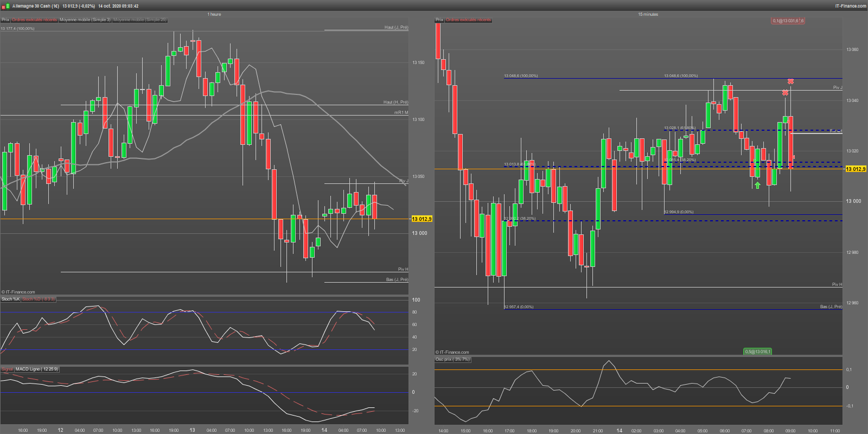Screen dimensions: 868x434
Task: Click the yellow 13 012,9 price tag on 15-minute chart
Action: click(x=856, y=169)
